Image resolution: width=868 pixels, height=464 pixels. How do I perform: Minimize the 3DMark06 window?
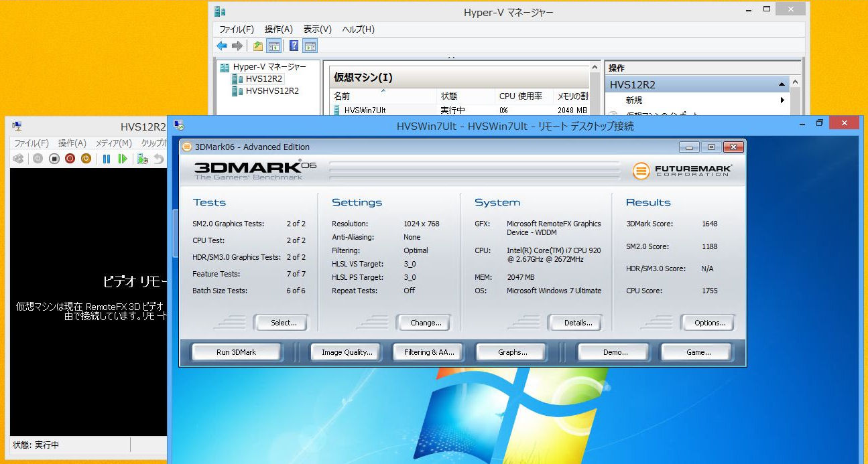tap(689, 147)
